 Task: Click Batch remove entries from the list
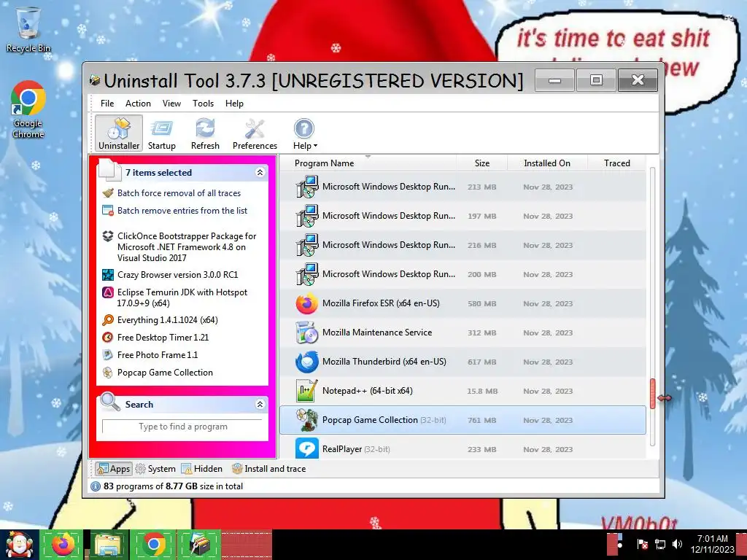182,211
